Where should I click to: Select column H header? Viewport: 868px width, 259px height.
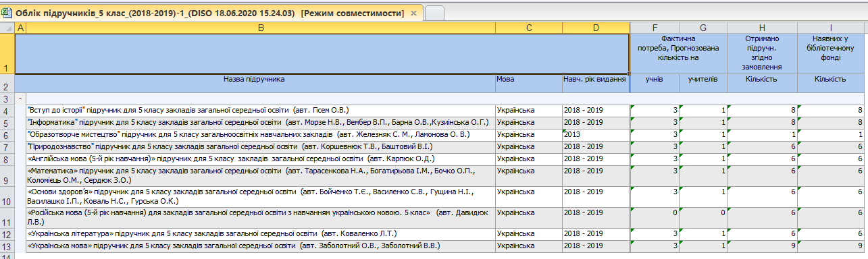762,27
